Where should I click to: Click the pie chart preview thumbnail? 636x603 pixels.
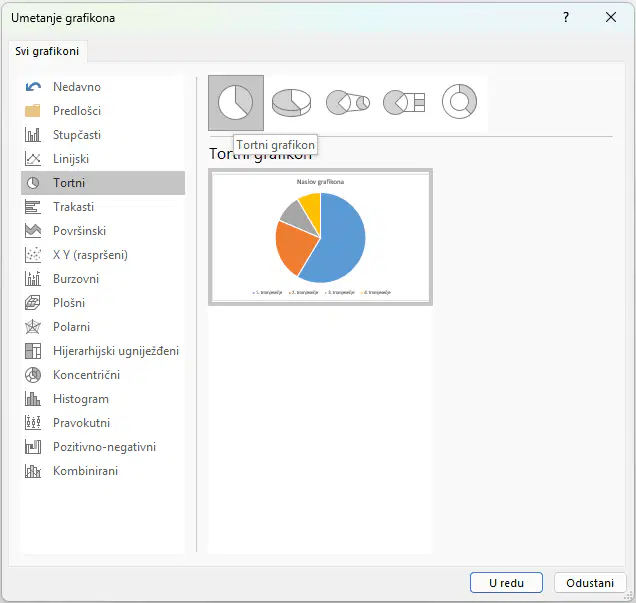tap(320, 237)
